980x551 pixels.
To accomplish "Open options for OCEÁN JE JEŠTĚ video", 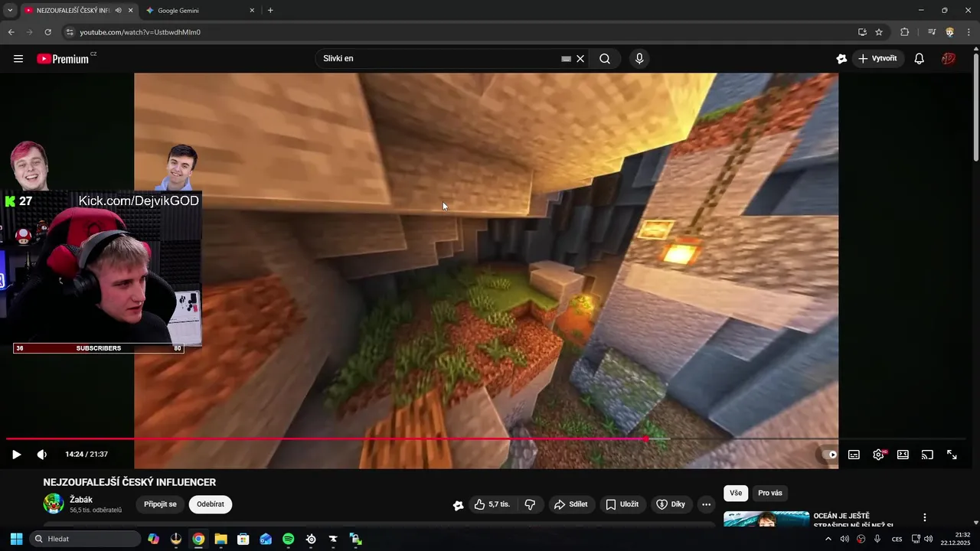I will (x=925, y=518).
